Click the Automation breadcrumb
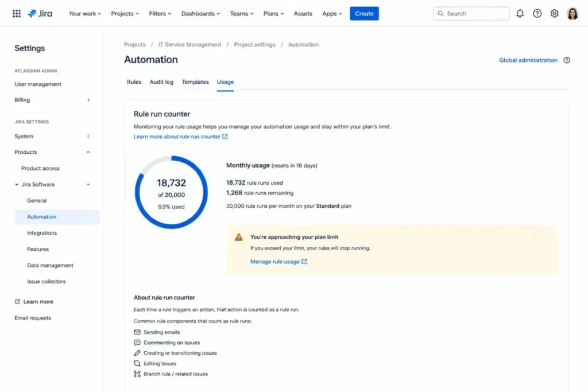588x392 pixels. (x=303, y=44)
